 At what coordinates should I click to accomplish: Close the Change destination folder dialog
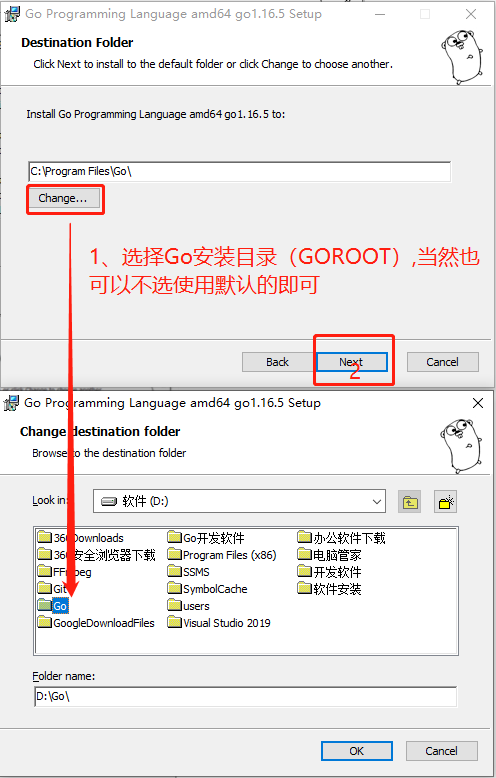point(478,403)
